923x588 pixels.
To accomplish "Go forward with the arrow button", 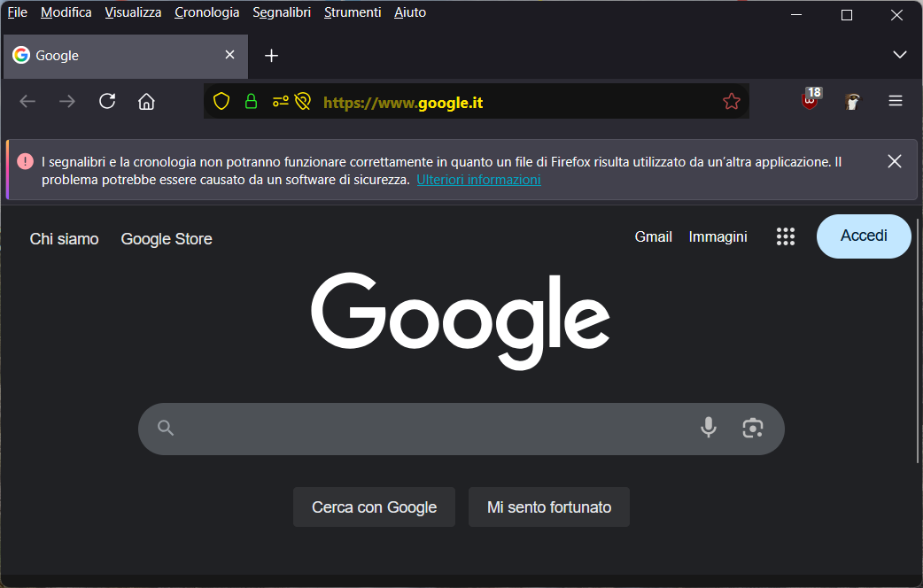I will click(x=67, y=102).
